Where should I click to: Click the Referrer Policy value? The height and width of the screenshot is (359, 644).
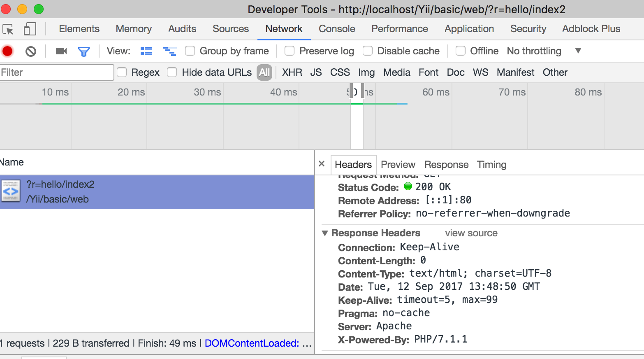(x=493, y=213)
